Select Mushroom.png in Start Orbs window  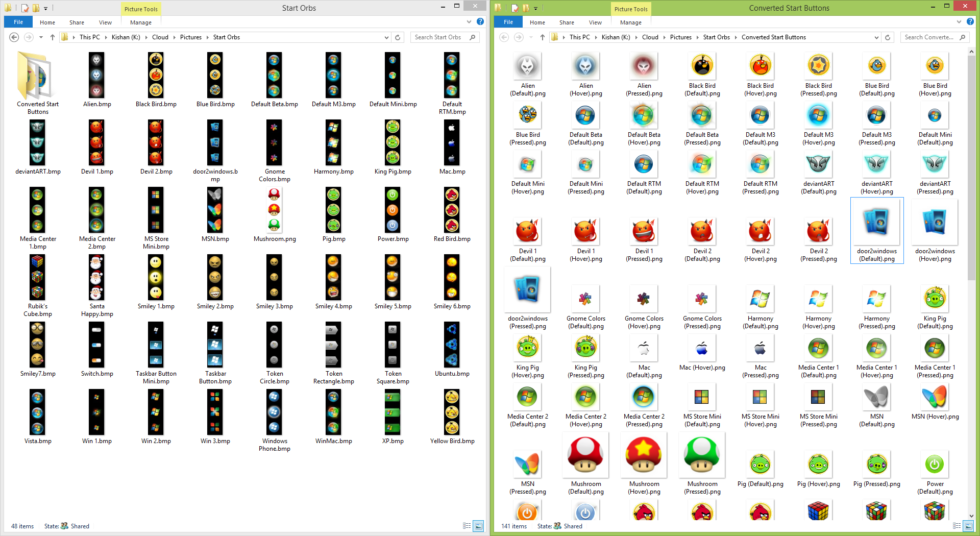275,214
